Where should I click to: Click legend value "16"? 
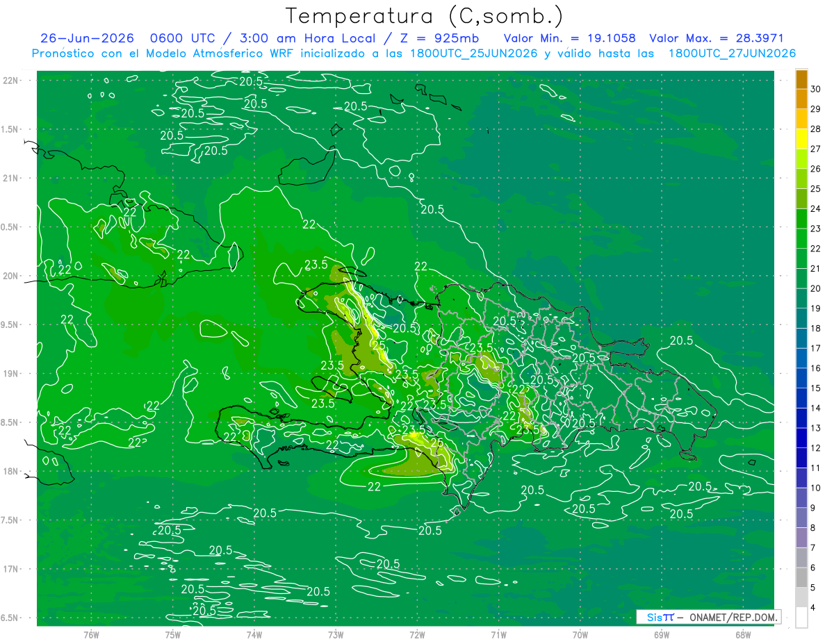[816, 368]
